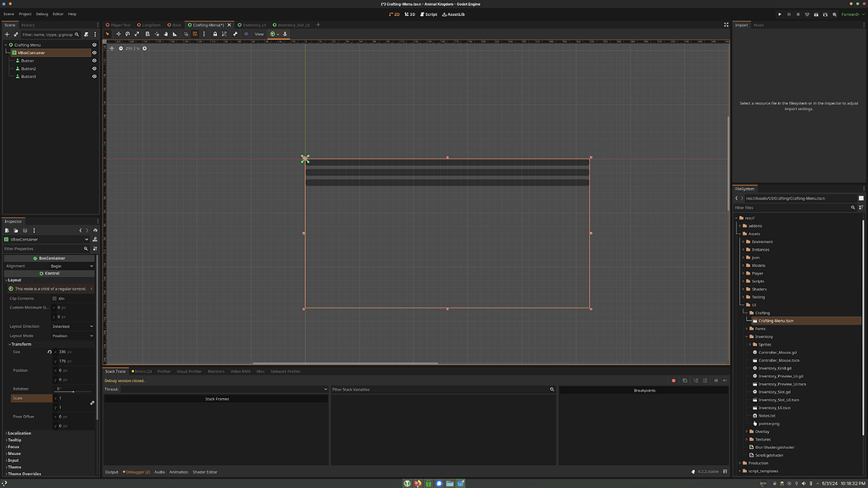Enable Clip Contents in the Inspector

[x=53, y=297]
